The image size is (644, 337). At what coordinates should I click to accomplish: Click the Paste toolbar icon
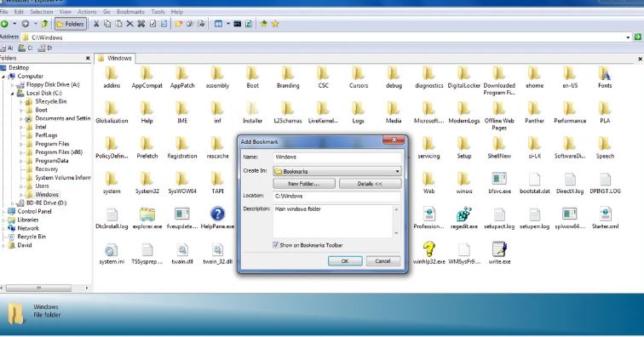(118, 24)
